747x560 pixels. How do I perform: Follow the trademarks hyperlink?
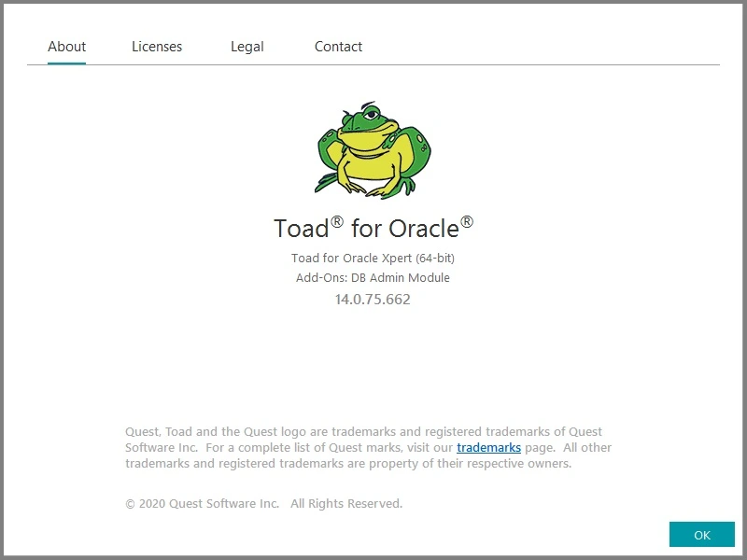click(x=488, y=448)
